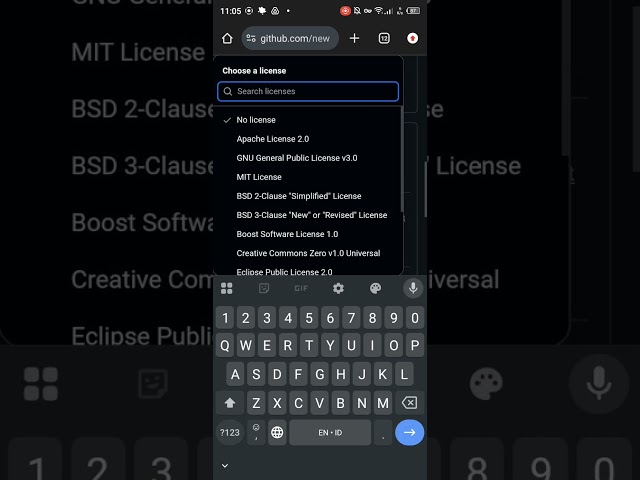640x480 pixels.
Task: Tap the A key
Action: tap(235, 374)
